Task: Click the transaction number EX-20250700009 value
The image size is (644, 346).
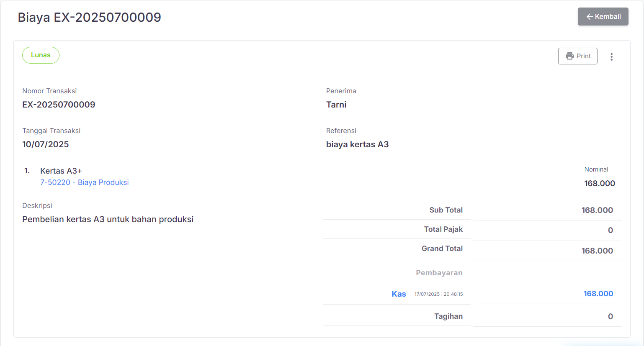Action: [x=59, y=105]
